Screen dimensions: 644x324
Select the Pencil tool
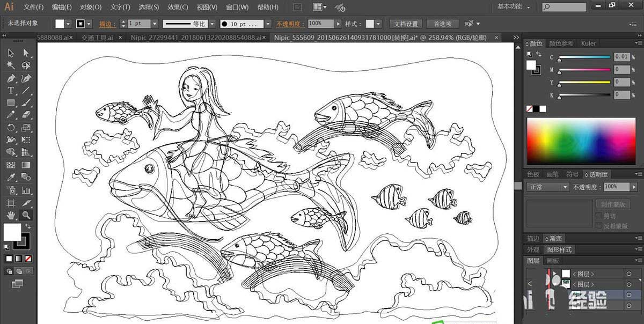[x=11, y=115]
